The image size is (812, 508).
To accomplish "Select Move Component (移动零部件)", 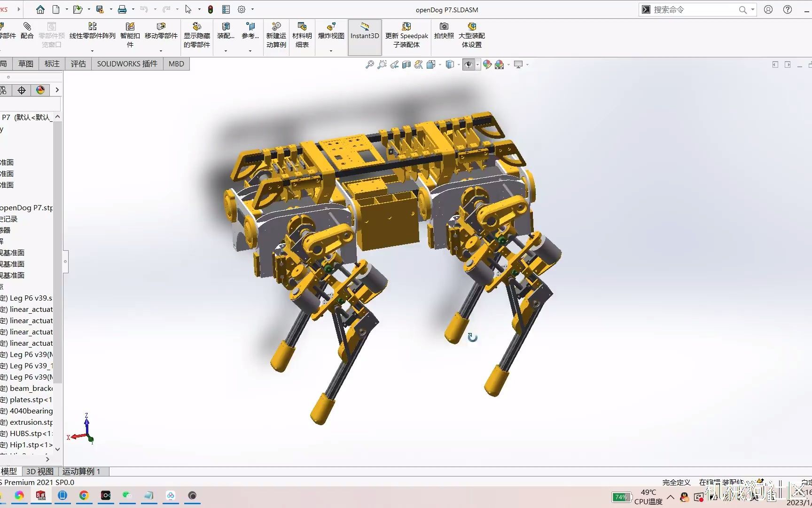I will tap(161, 31).
